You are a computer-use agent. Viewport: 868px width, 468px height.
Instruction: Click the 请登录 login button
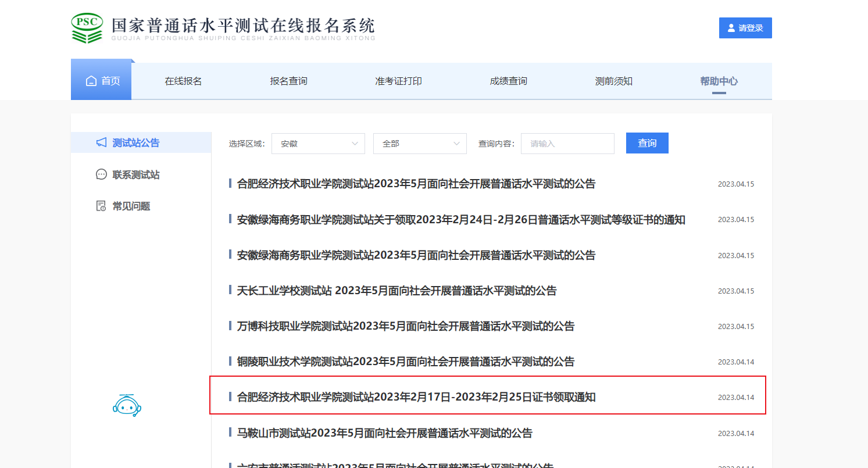[x=745, y=28]
